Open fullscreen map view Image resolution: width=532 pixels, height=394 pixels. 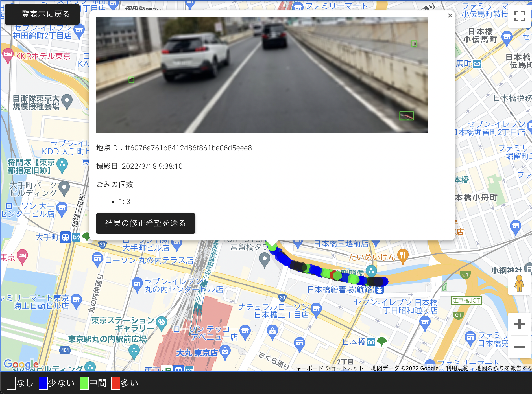pyautogui.click(x=519, y=16)
